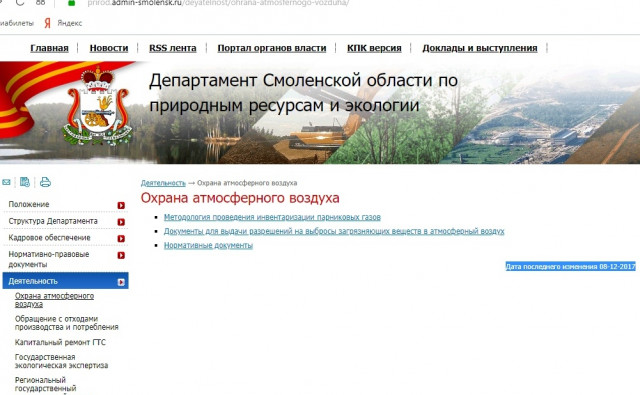Open Государственная экологическая экспертиза sublink
640x395 pixels.
coord(61,361)
